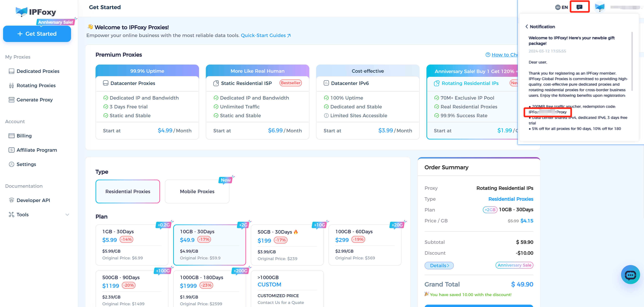Screen dimensions: 644x307
Task: Choose the 100GB - 60Days plan
Action: [365, 245]
